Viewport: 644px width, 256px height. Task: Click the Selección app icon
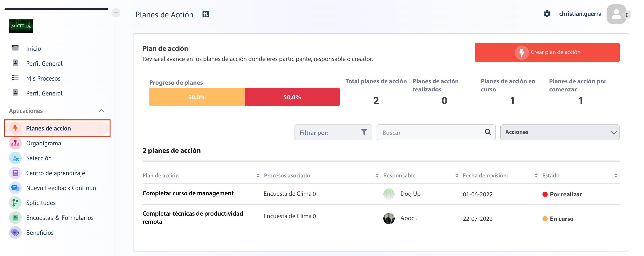click(15, 158)
